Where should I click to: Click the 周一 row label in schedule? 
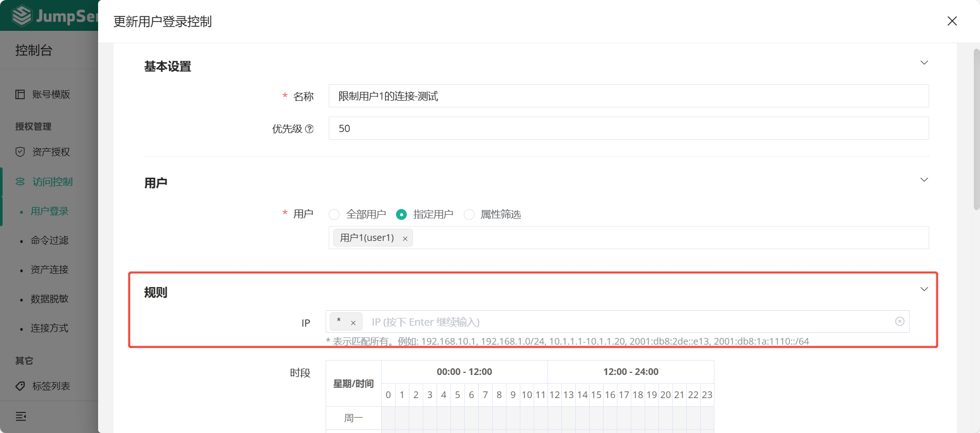(x=353, y=418)
